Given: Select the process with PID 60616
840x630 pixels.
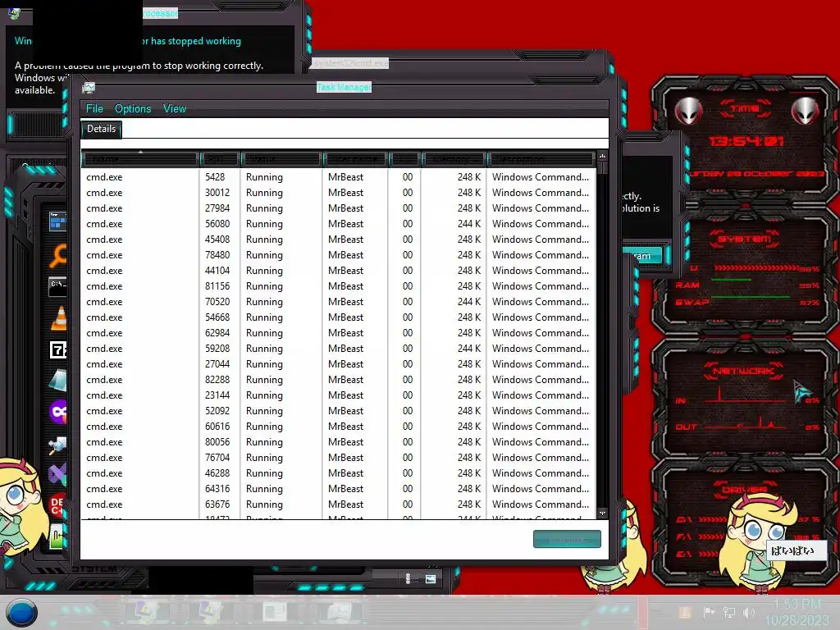Looking at the screenshot, I should pyautogui.click(x=338, y=427).
